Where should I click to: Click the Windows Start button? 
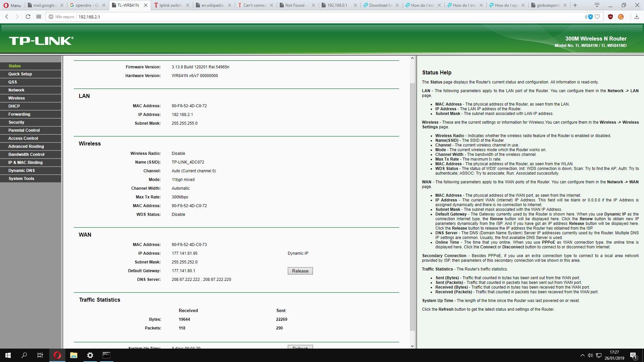8,355
